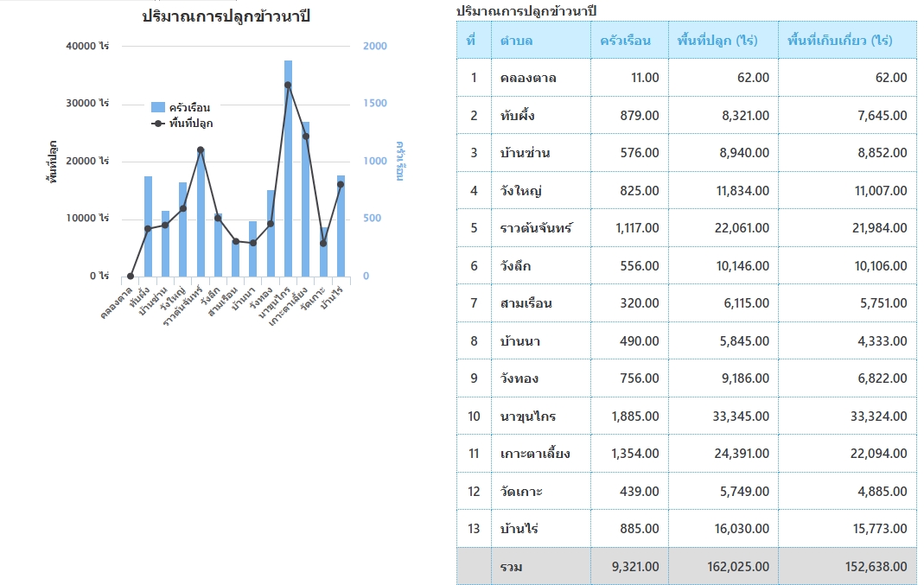The height and width of the screenshot is (585, 924).
Task: Click the ตำบล column header
Action: point(516,41)
